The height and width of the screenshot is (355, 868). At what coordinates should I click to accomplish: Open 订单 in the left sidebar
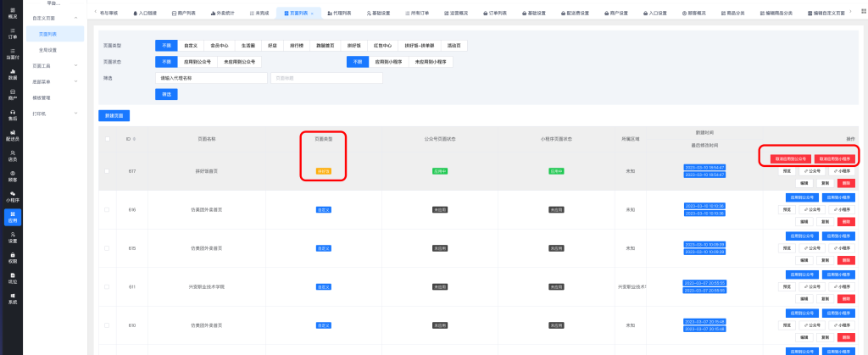click(x=12, y=34)
